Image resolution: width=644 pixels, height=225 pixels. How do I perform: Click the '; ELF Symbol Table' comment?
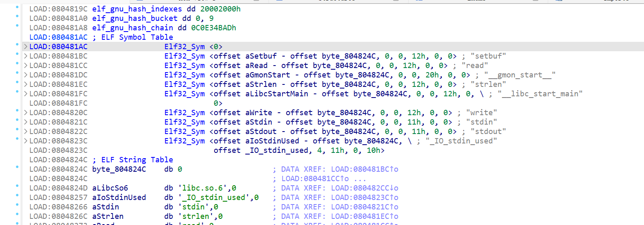tap(133, 37)
